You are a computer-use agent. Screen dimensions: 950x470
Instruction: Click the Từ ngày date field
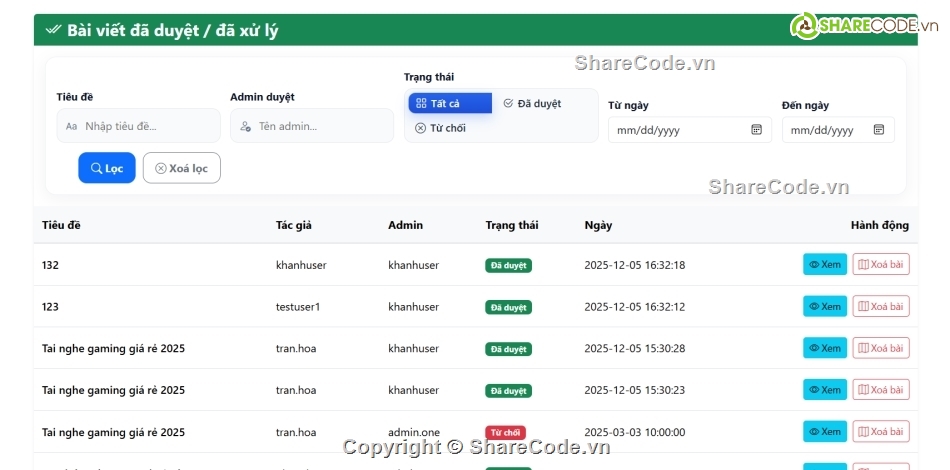pyautogui.click(x=690, y=130)
